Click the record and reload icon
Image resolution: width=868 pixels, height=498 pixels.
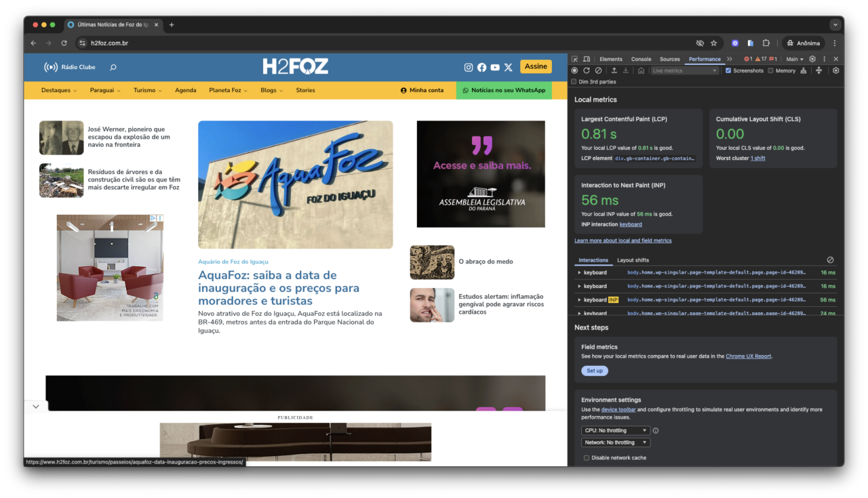(x=587, y=70)
